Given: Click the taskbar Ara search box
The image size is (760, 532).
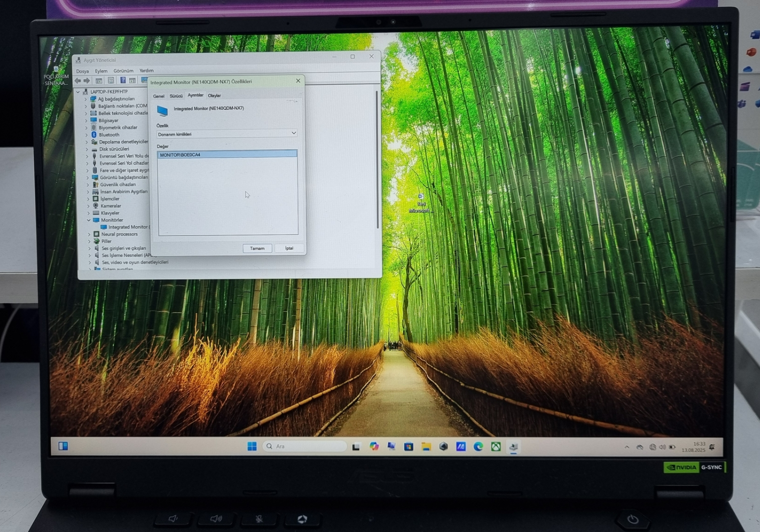Looking at the screenshot, I should click(305, 446).
